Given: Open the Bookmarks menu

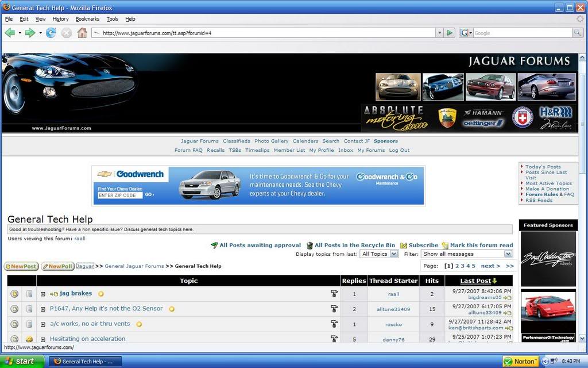Looking at the screenshot, I should point(87,19).
